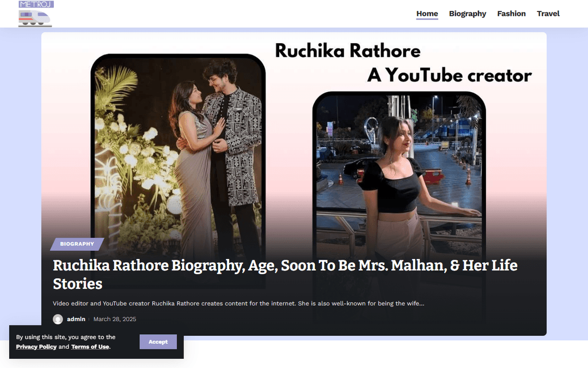Go to the Fashion section

(x=511, y=14)
